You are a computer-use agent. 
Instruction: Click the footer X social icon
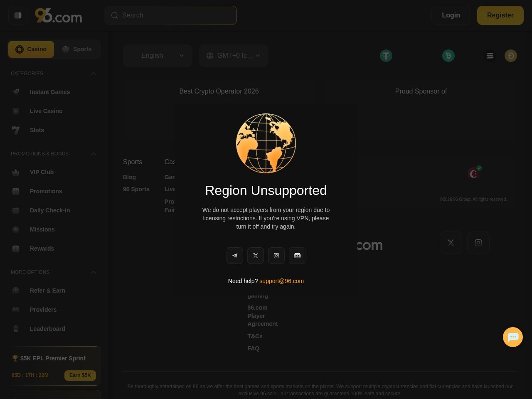tap(451, 243)
